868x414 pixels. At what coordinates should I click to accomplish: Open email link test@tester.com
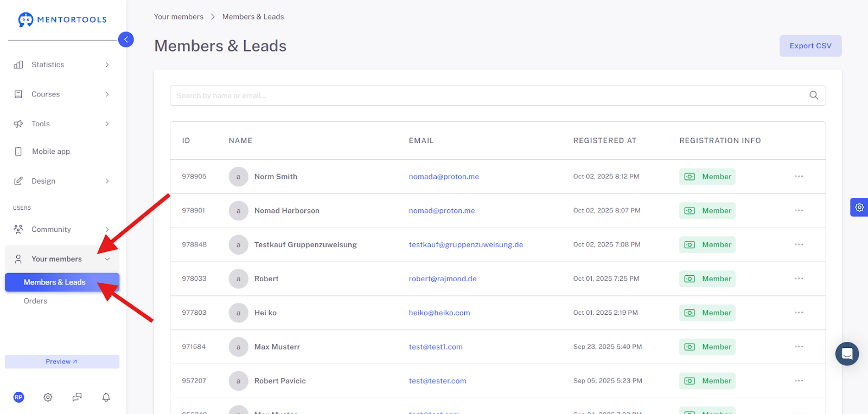(437, 381)
